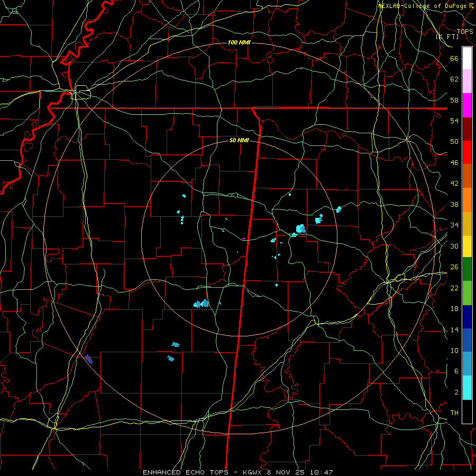
Task: Click the 58 value on the legend
Action: pos(454,100)
